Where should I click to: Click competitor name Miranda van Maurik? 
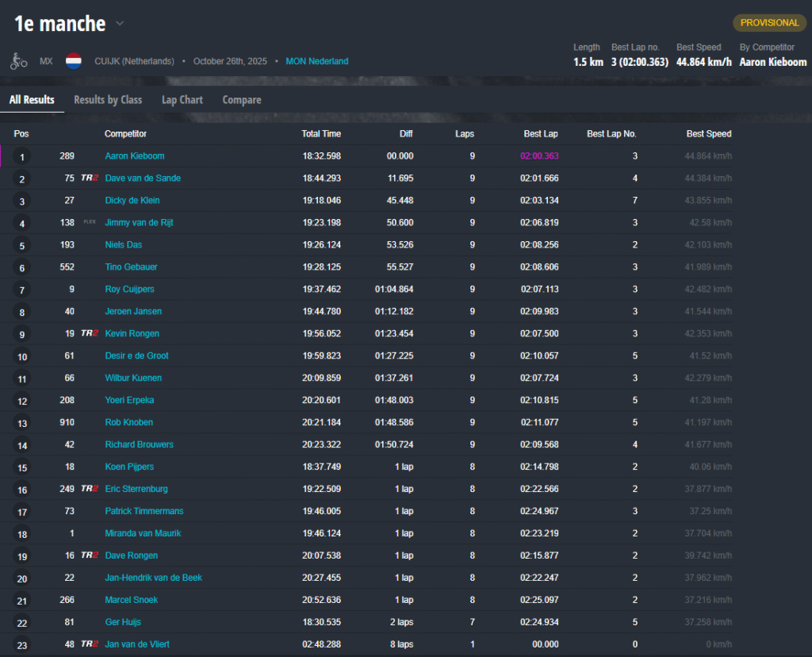[143, 534]
